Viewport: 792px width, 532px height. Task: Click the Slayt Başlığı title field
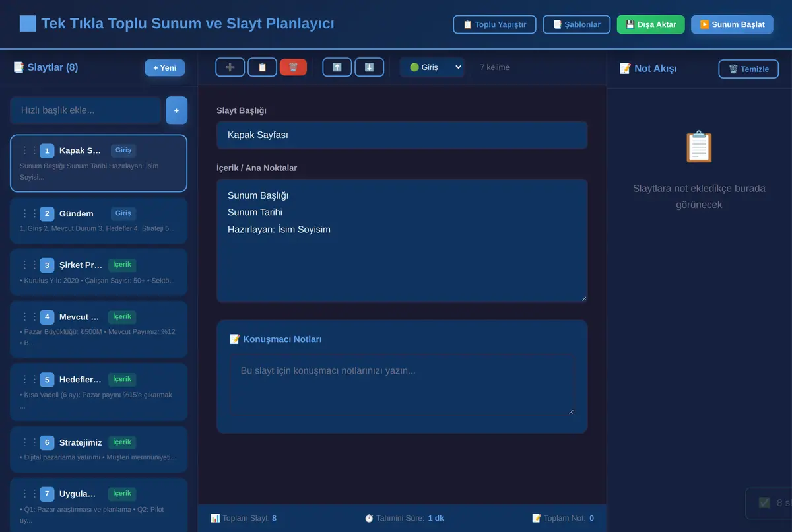402,135
